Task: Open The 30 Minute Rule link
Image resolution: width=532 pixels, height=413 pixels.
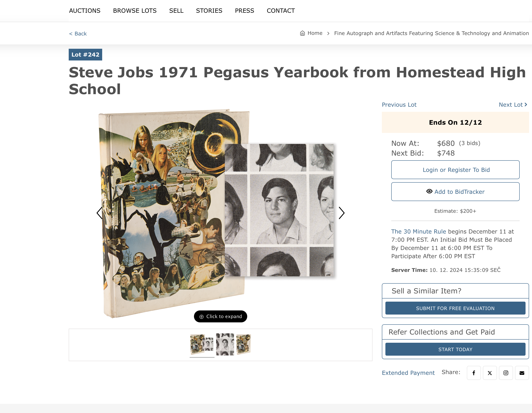Action: click(x=418, y=232)
